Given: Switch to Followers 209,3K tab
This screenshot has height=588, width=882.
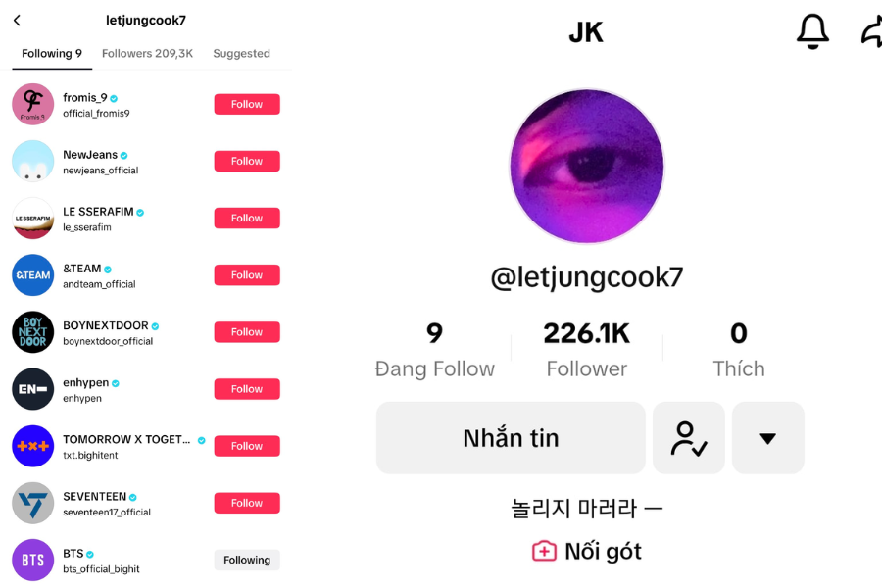Looking at the screenshot, I should tap(147, 54).
